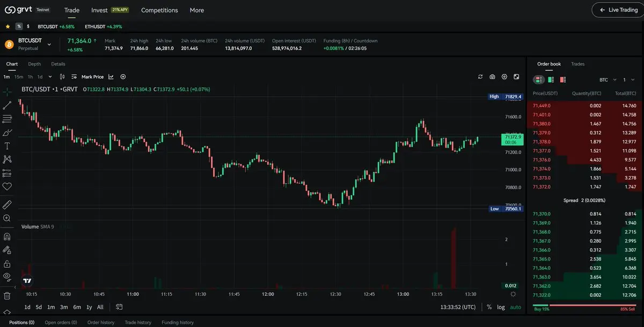Expand the BTCUSDT pair selector
The image size is (644, 327).
pos(49,44)
